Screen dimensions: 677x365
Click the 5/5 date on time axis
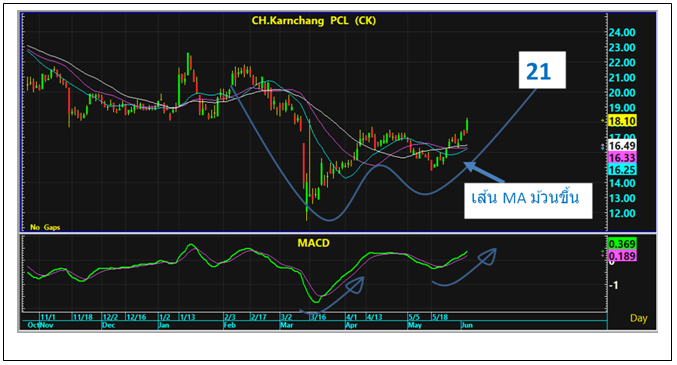414,317
